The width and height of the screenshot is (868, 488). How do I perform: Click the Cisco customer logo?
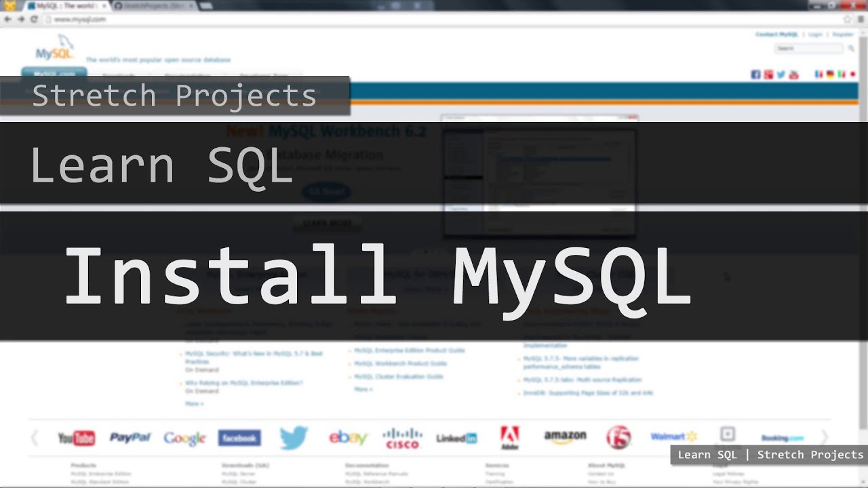[402, 438]
